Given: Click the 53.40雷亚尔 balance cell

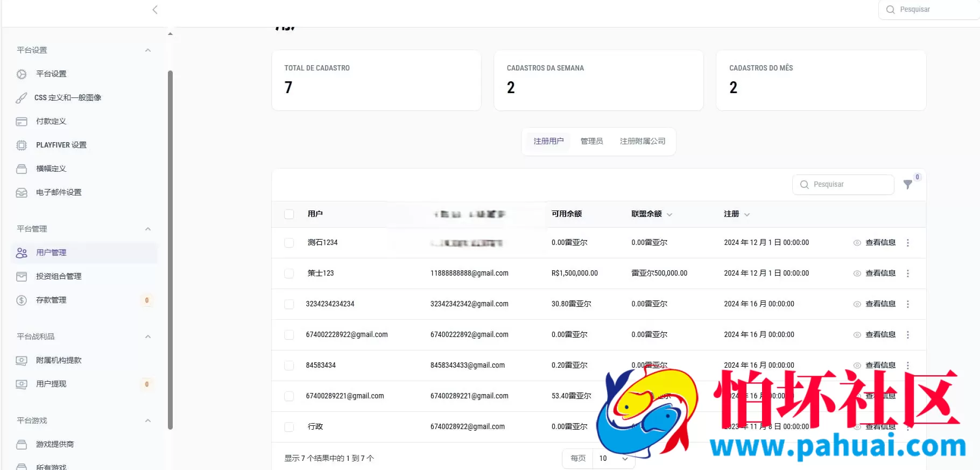Looking at the screenshot, I should [x=571, y=396].
